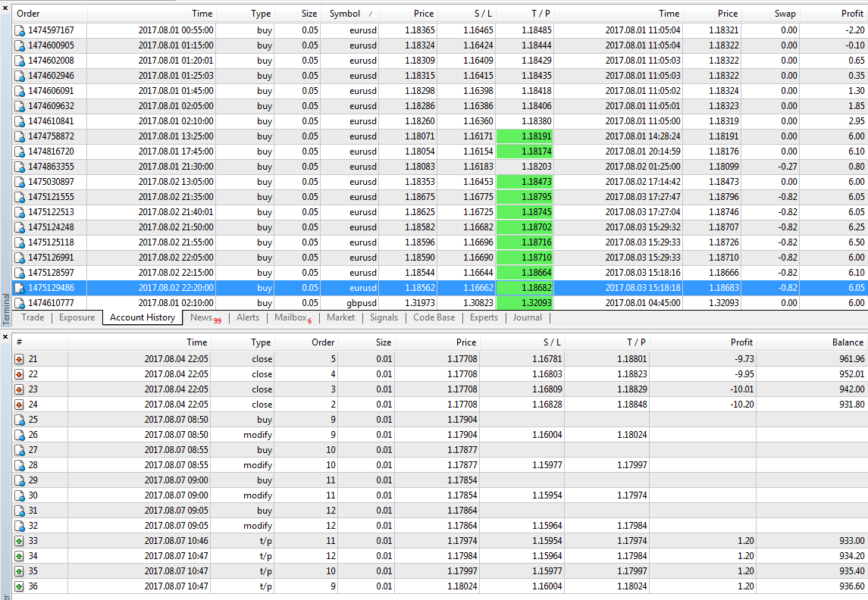Open the Mailbox tab
Viewport: 868px width, 600px height.
293,317
